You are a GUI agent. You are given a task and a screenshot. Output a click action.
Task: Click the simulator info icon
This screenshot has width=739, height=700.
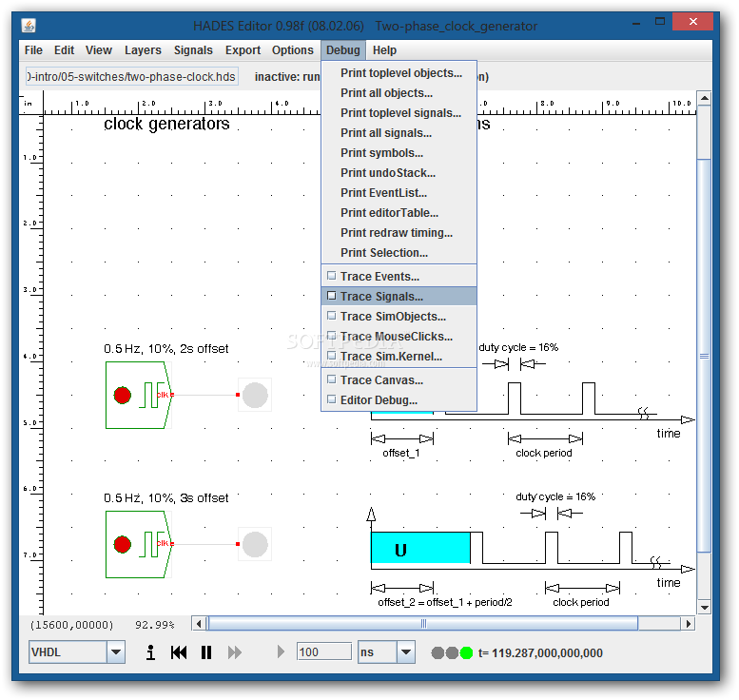pyautogui.click(x=150, y=652)
